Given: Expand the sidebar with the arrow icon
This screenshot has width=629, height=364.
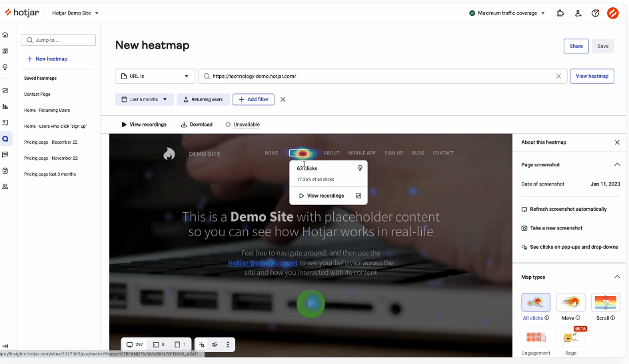Looking at the screenshot, I should (x=5, y=346).
